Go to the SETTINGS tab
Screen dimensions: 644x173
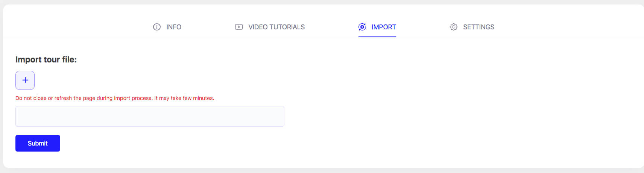pyautogui.click(x=472, y=27)
